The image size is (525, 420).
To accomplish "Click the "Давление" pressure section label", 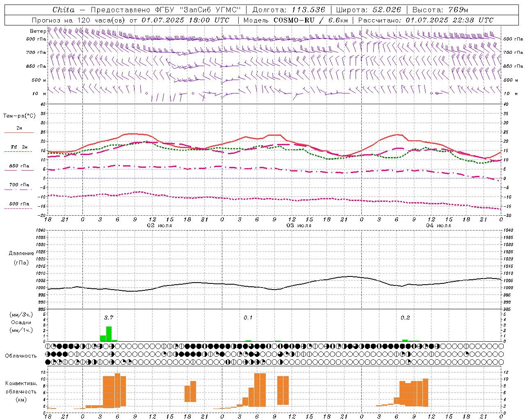I will coord(21,253).
